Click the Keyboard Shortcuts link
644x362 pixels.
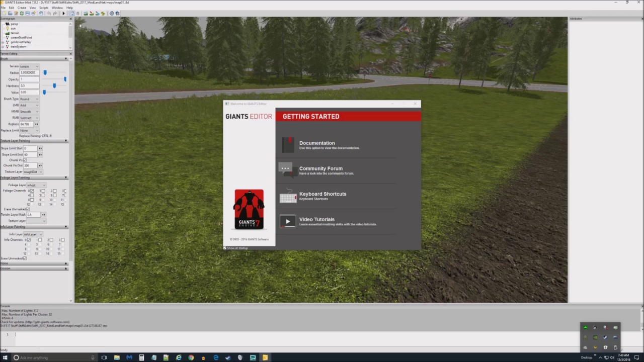323,194
